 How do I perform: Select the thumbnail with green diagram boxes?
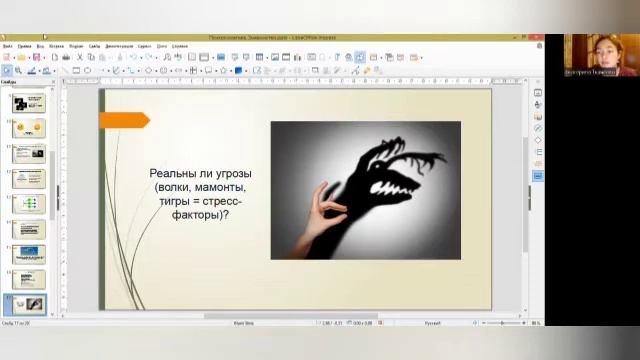[29, 204]
